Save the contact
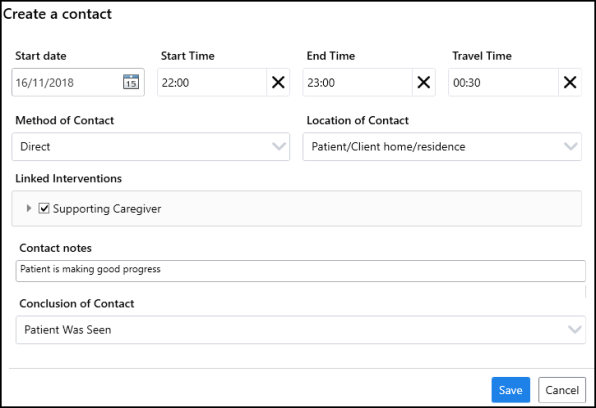The height and width of the screenshot is (408, 596). coord(510,390)
